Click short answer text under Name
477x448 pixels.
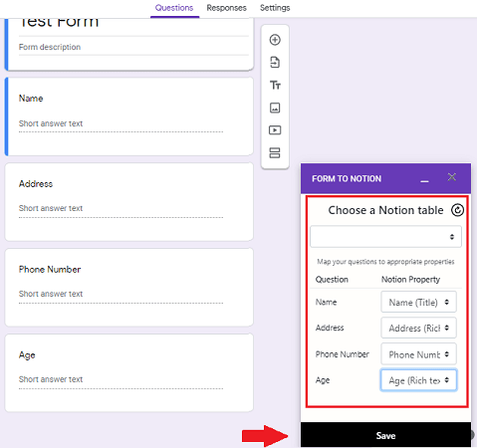click(51, 123)
